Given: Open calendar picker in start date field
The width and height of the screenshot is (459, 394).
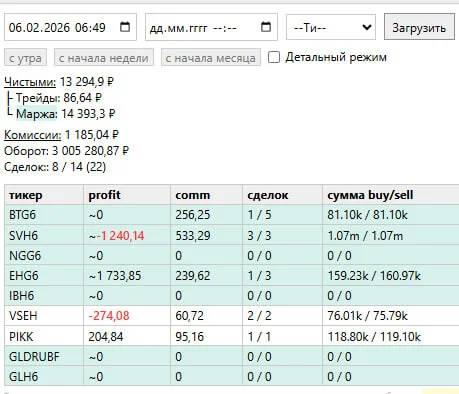Looking at the screenshot, I should tap(125, 27).
